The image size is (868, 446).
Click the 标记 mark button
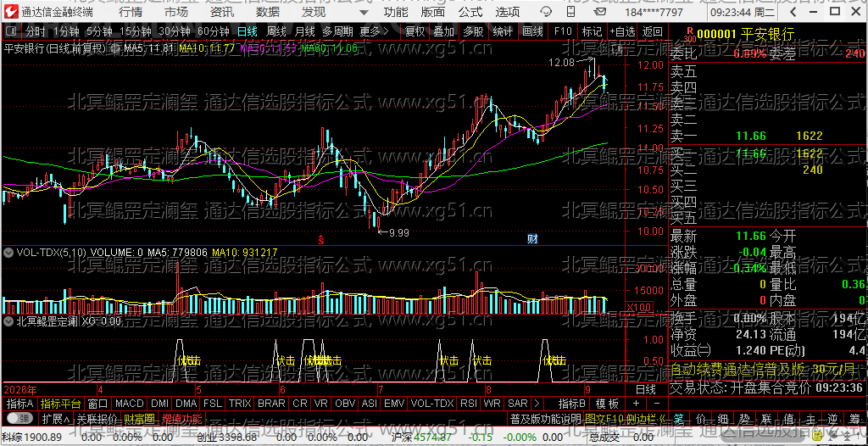592,31
